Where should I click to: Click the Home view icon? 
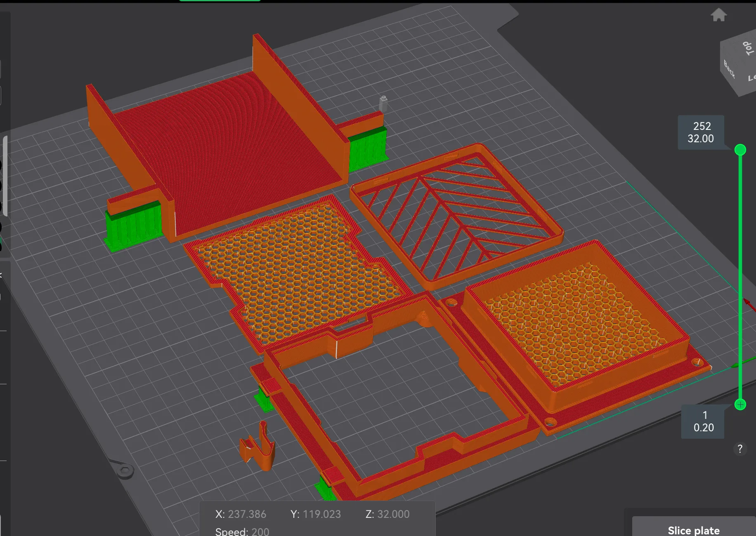coord(718,15)
